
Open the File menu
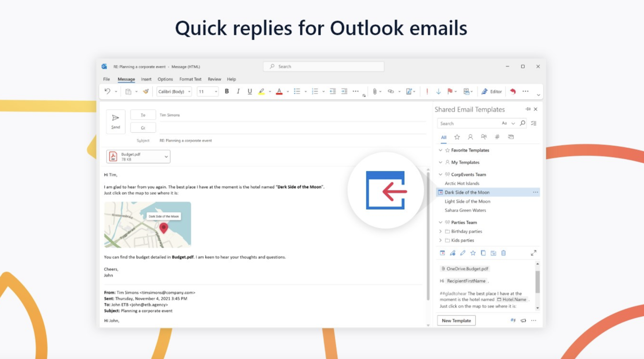tap(106, 79)
